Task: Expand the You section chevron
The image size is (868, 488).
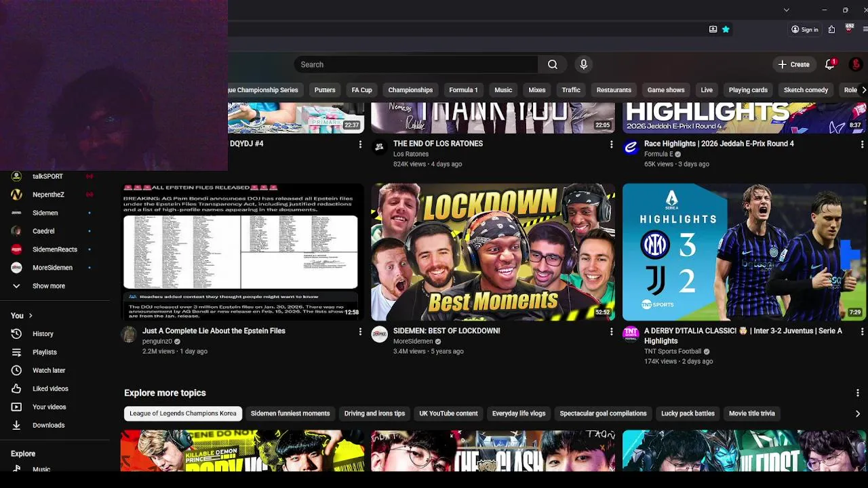Action: pyautogui.click(x=31, y=316)
